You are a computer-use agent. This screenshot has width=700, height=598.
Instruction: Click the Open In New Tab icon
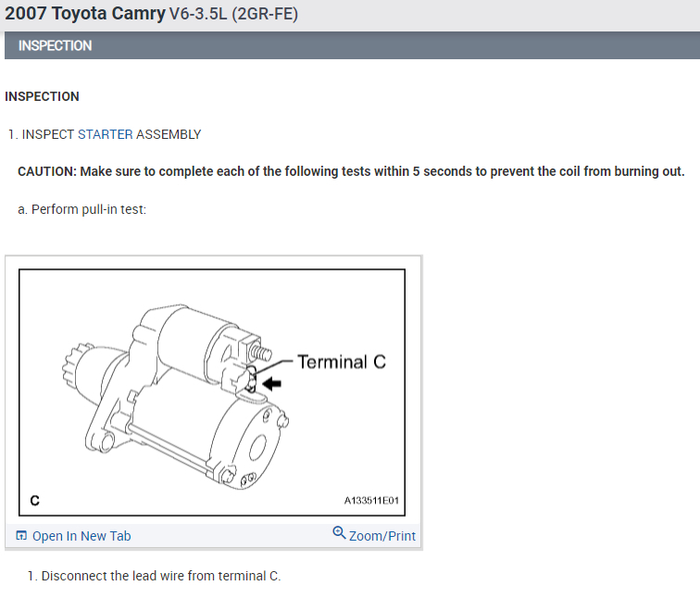[x=22, y=536]
